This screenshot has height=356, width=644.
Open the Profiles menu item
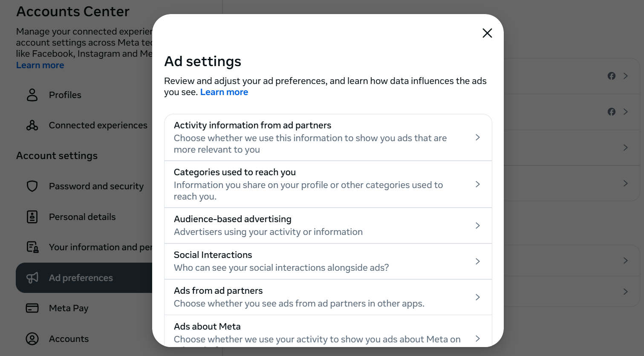(65, 95)
